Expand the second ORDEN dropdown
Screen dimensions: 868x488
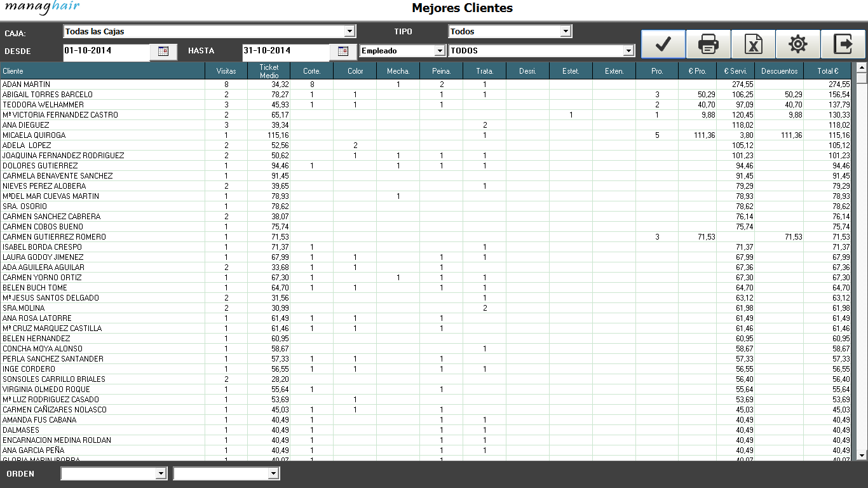273,473
